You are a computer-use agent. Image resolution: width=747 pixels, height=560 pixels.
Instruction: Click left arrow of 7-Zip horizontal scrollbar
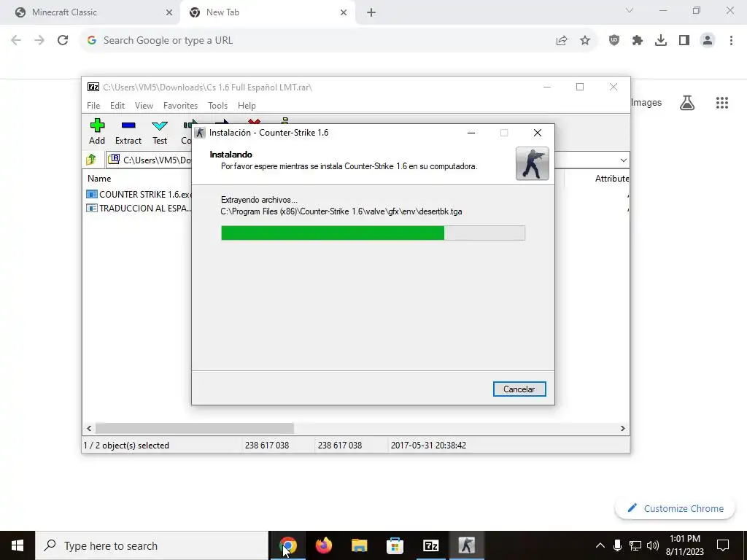point(89,429)
